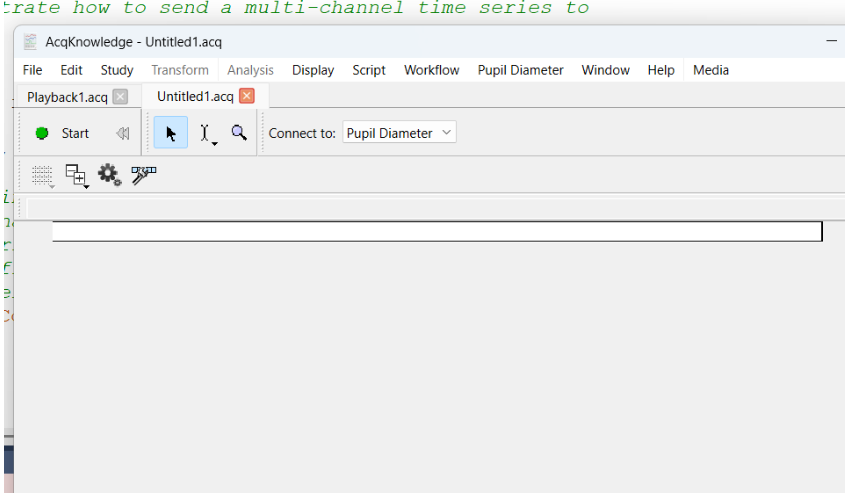Open the Workflow menu
The height and width of the screenshot is (493, 845).
(x=431, y=70)
